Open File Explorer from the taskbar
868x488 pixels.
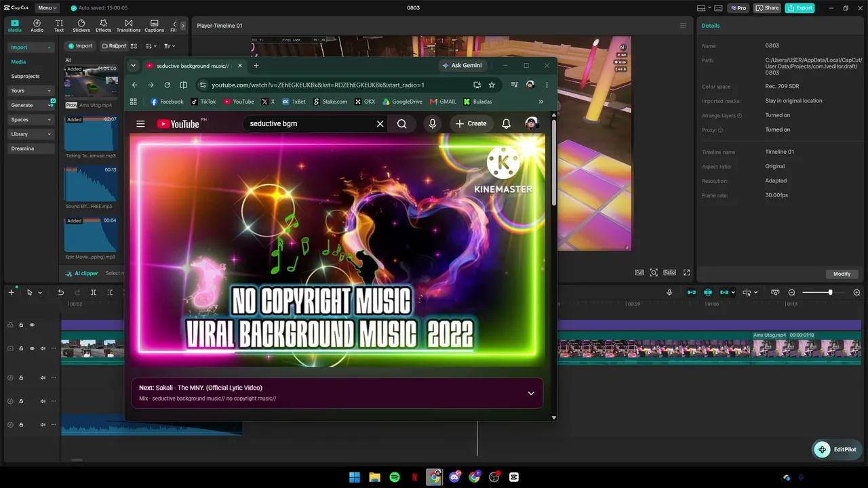pos(374,477)
